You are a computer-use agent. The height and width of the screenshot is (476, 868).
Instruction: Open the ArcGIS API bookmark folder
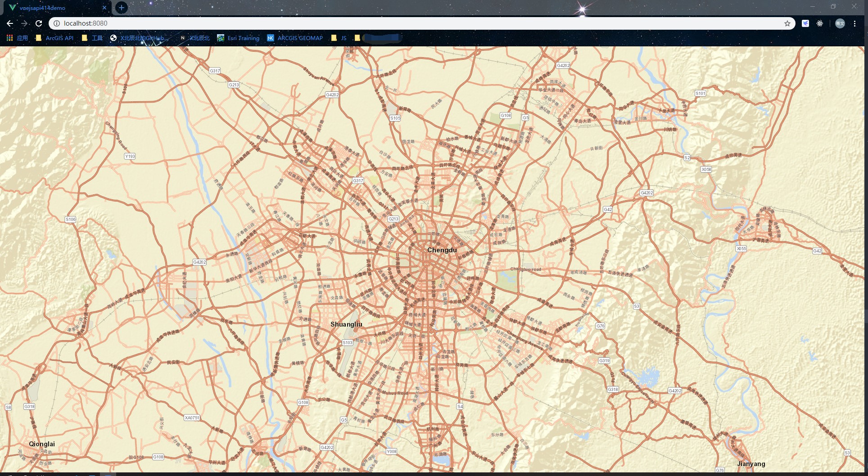point(54,38)
